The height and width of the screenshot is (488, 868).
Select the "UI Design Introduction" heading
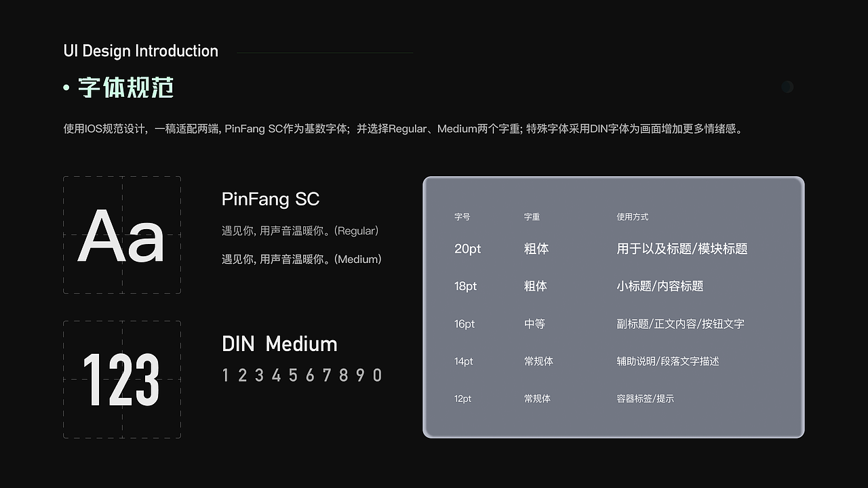coord(141,51)
